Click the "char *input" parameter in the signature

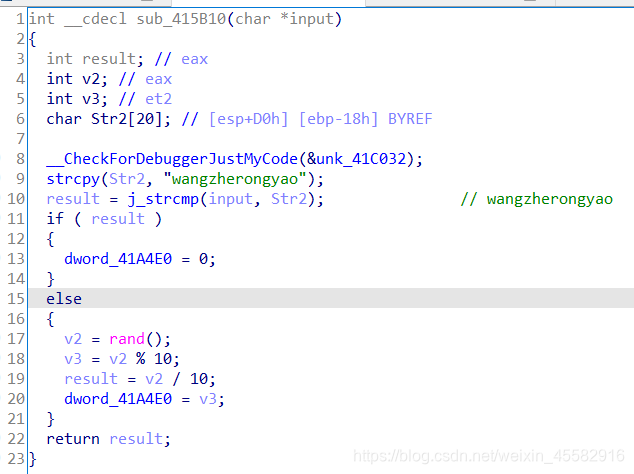pyautogui.click(x=284, y=19)
